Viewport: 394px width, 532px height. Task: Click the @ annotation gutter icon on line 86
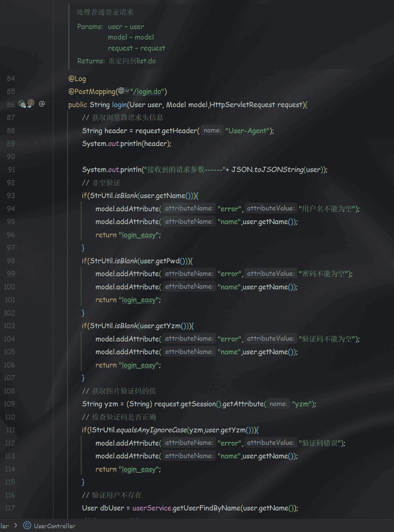[42, 104]
